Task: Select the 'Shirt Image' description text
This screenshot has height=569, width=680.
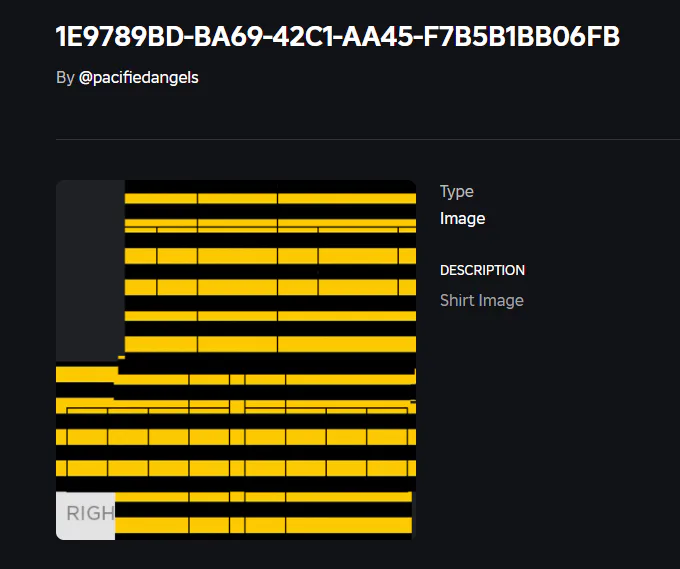Action: coord(482,300)
